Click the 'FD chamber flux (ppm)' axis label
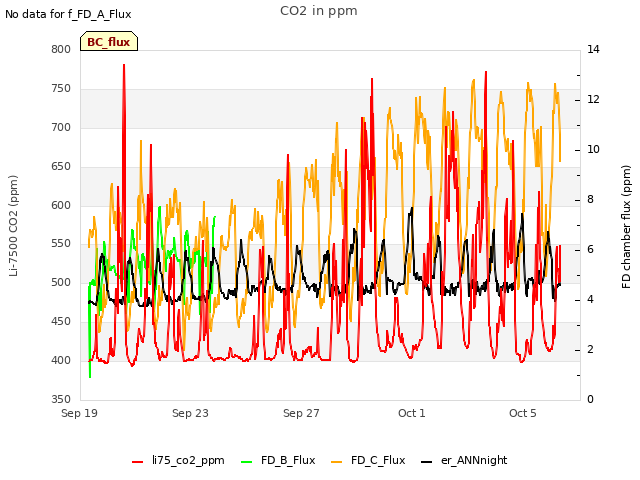 tap(626, 227)
